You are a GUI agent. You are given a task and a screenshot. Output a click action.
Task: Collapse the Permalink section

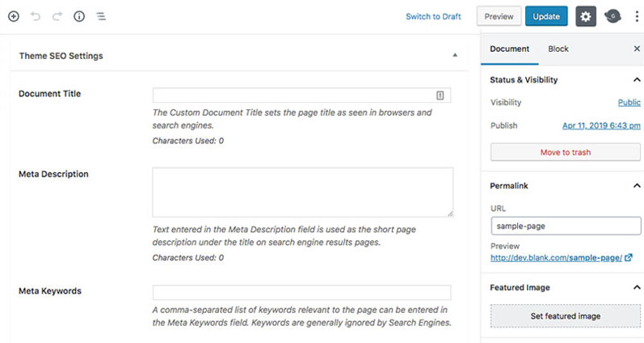(x=637, y=186)
